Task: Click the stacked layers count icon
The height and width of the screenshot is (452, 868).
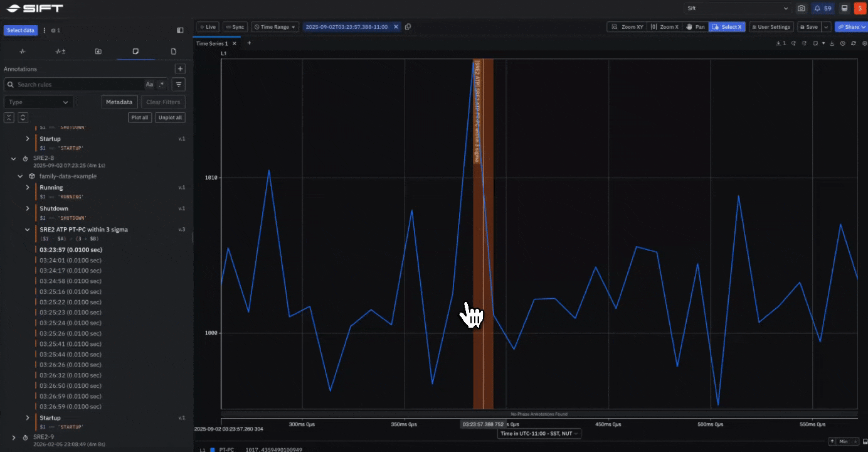Action: point(56,30)
